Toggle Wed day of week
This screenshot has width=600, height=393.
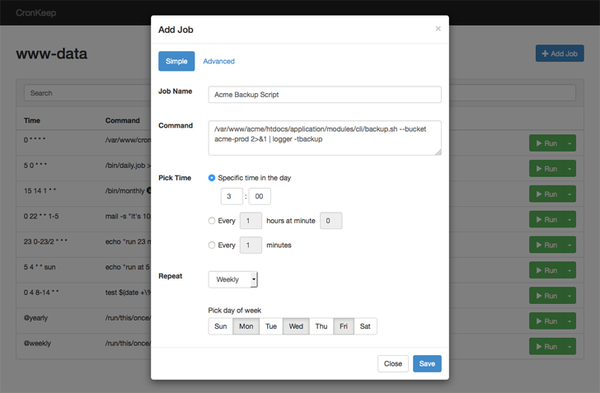pyautogui.click(x=296, y=326)
